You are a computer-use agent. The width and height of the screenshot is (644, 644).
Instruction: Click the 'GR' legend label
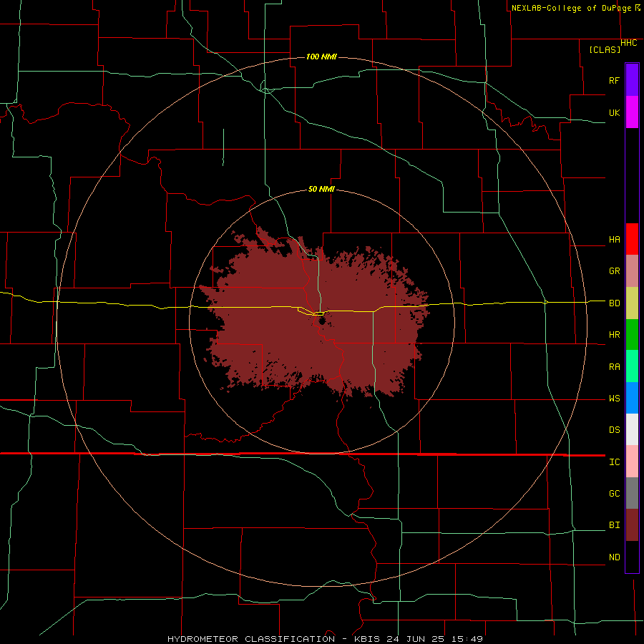(x=614, y=271)
